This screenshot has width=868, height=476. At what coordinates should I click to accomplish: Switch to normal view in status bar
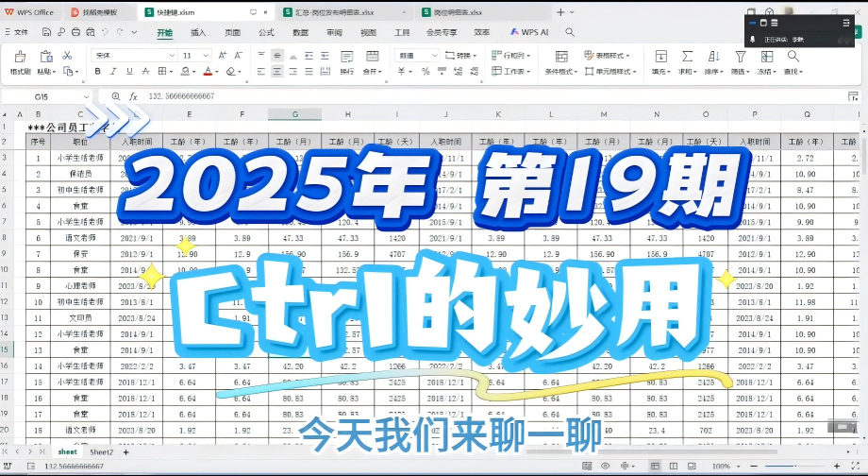coord(655,466)
